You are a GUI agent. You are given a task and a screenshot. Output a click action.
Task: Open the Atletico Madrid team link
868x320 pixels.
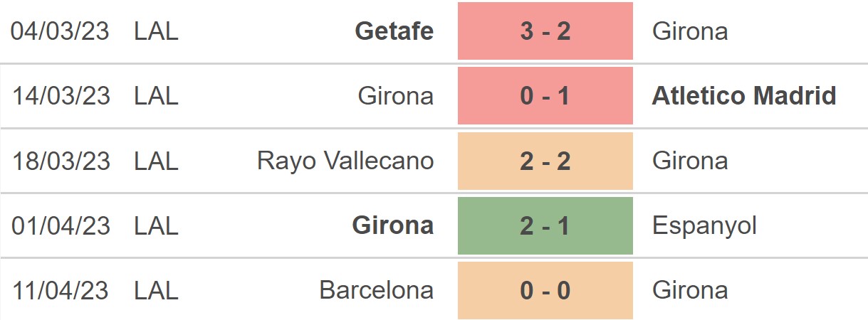pos(744,96)
